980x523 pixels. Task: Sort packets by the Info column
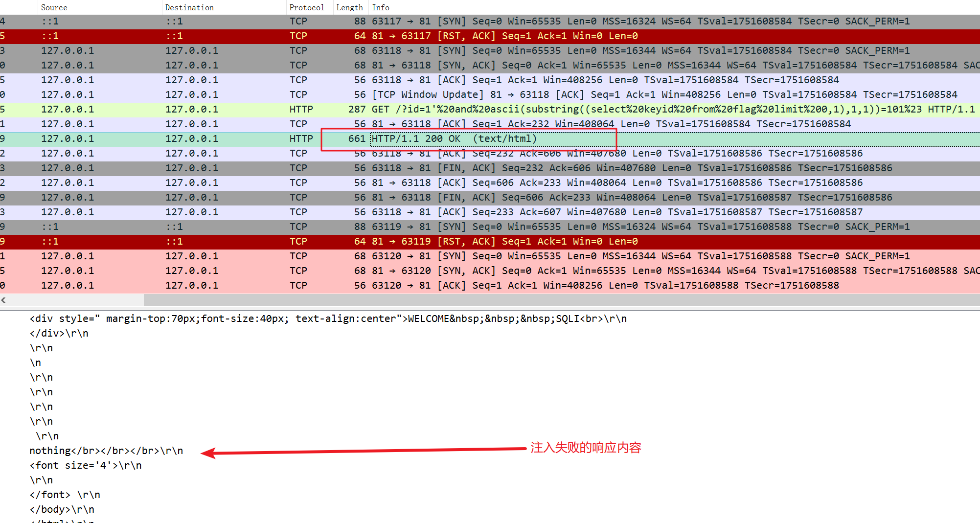pos(381,7)
